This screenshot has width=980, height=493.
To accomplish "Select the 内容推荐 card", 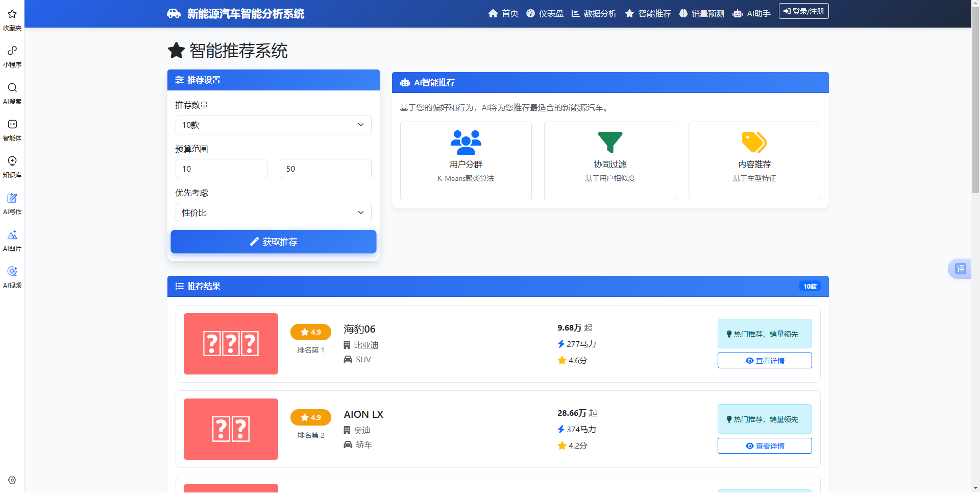I will (x=754, y=161).
